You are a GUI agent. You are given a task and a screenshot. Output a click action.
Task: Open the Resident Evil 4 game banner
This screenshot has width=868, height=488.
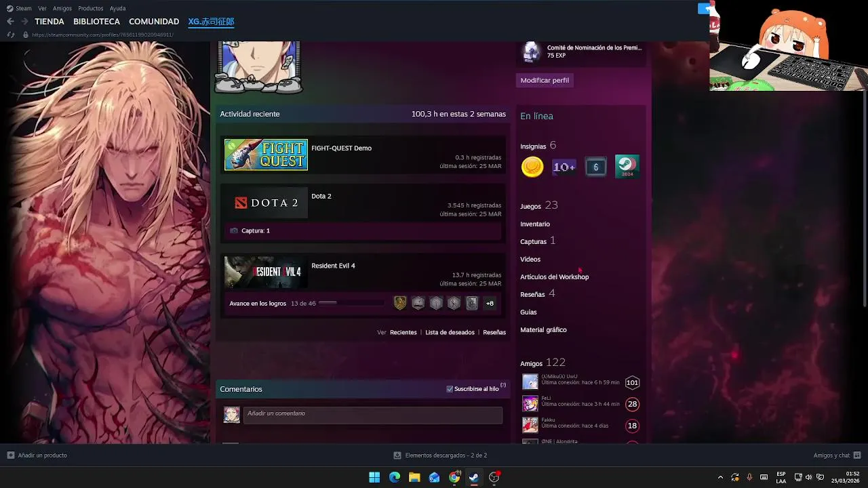(266, 272)
